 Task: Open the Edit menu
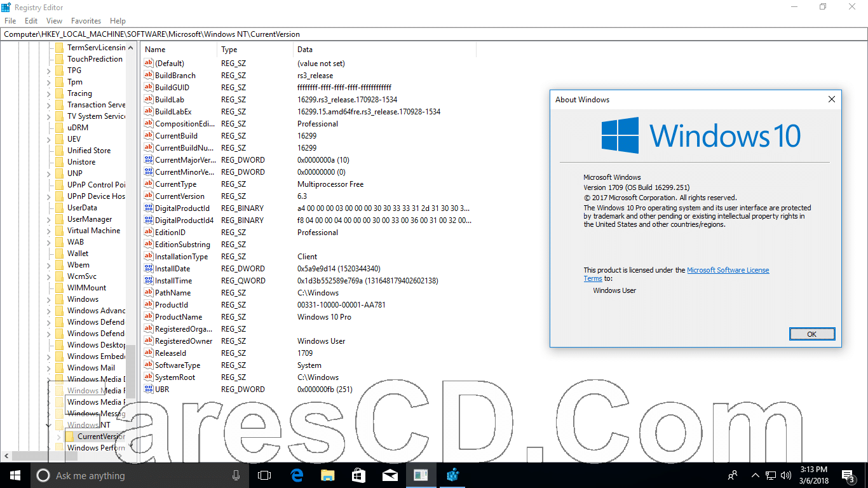[31, 21]
